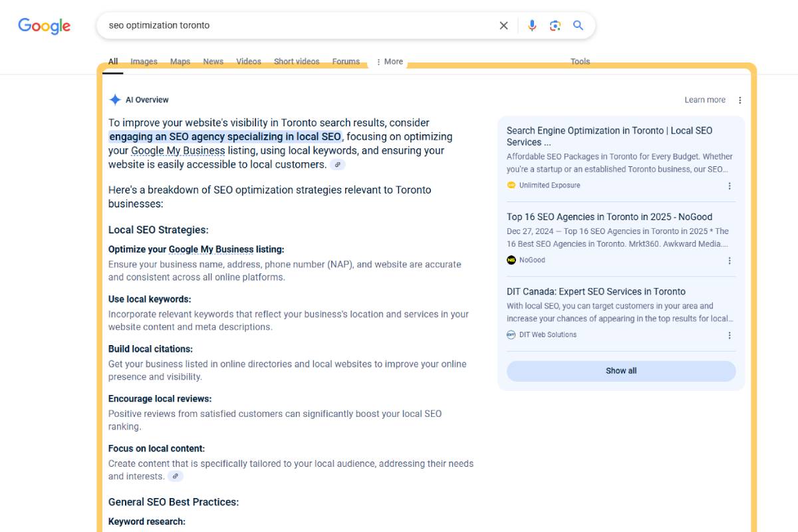Open the Tools search filters

point(580,61)
